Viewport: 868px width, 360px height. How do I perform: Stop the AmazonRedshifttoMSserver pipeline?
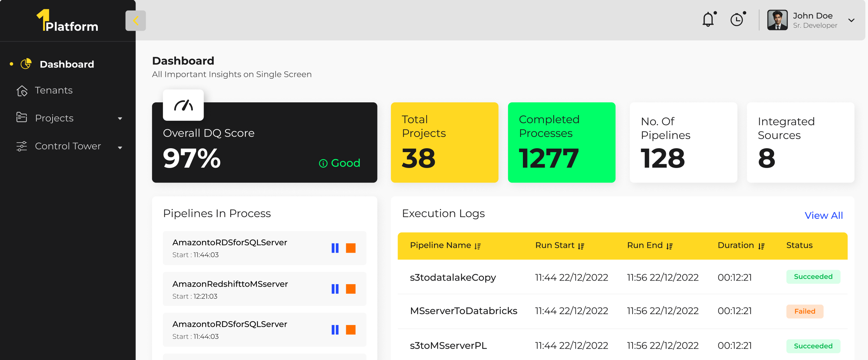coord(351,289)
